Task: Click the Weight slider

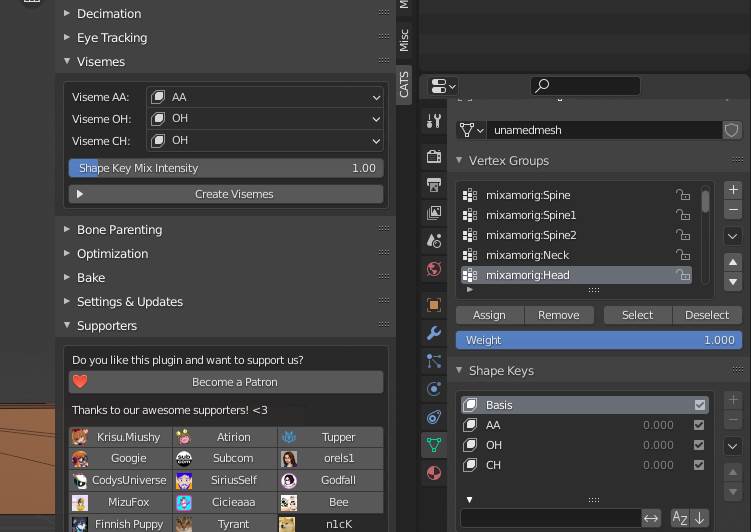Action: [x=599, y=340]
